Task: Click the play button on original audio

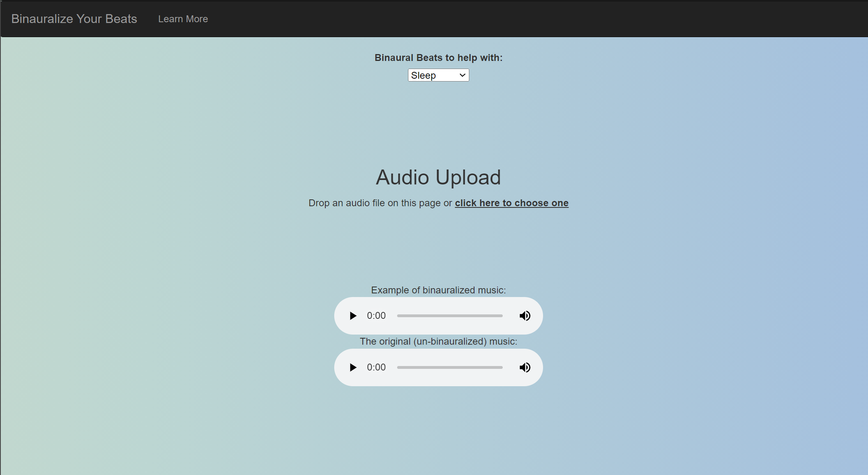Action: point(353,367)
